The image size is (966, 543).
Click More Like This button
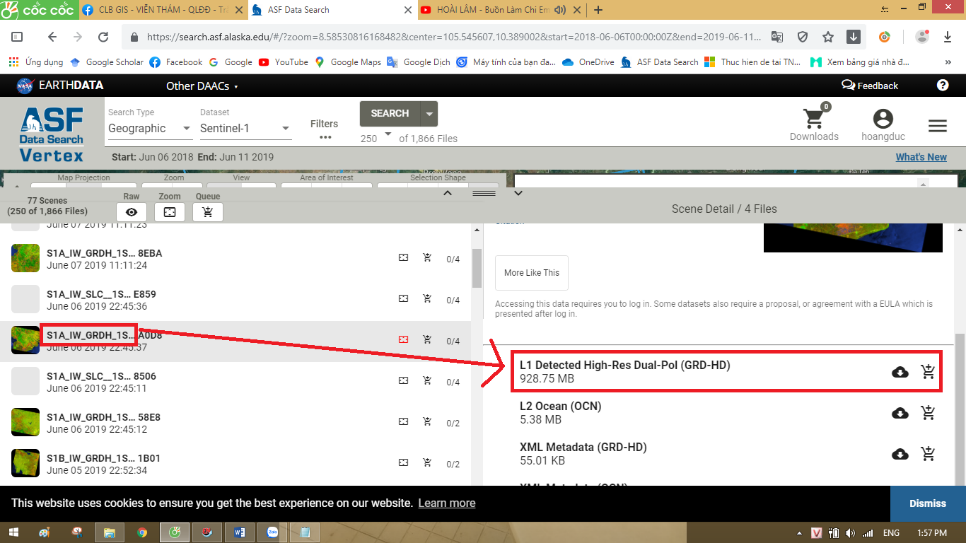(x=532, y=272)
